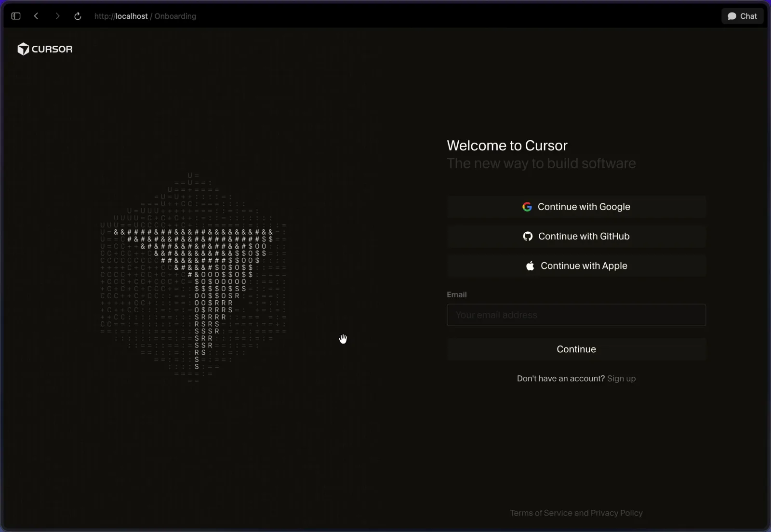Open the Sign up link

pos(621,378)
